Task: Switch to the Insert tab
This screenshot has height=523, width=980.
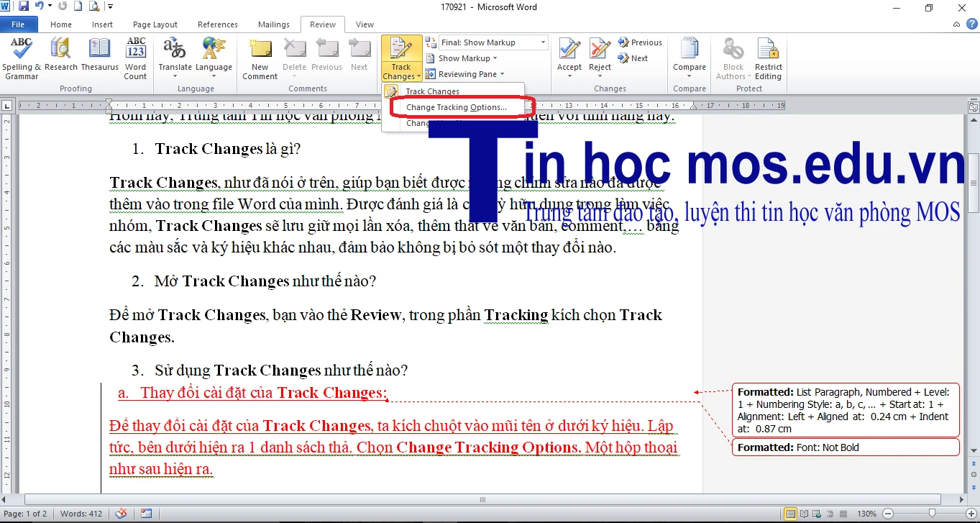Action: pyautogui.click(x=102, y=24)
